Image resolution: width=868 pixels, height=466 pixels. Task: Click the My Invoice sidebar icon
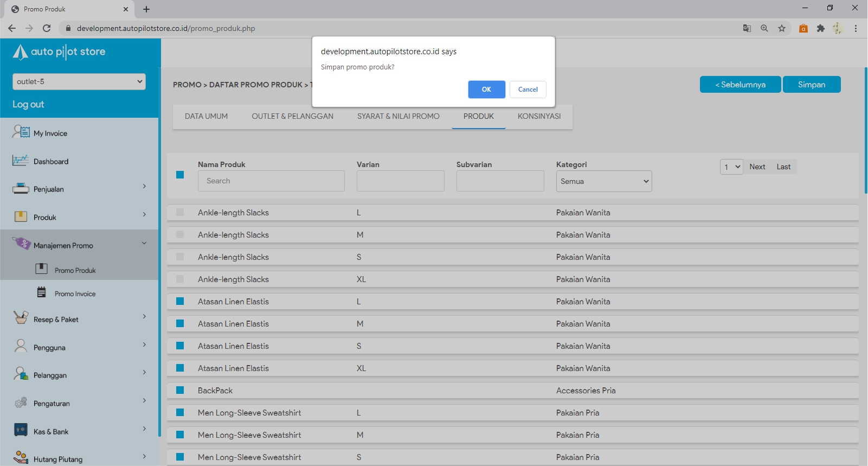click(21, 132)
